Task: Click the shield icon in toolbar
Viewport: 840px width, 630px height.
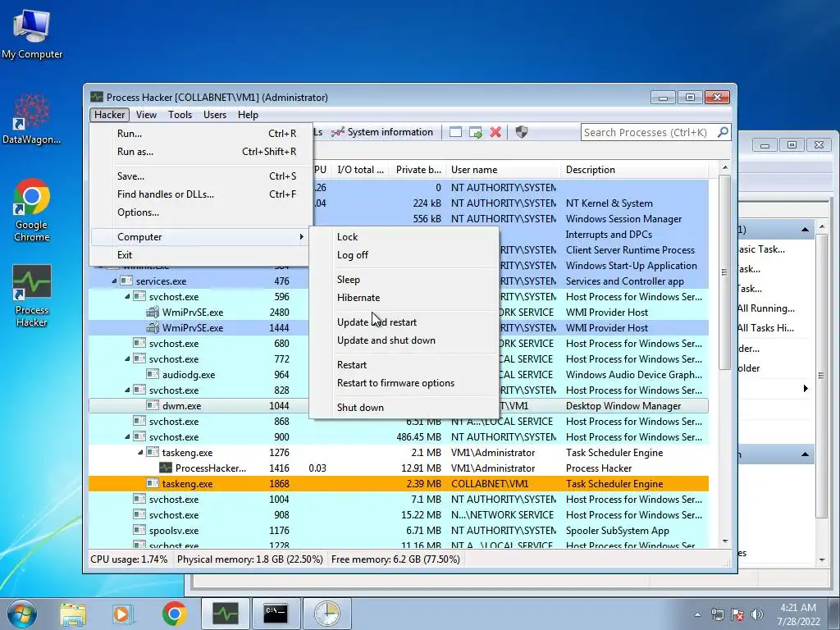Action: (521, 132)
